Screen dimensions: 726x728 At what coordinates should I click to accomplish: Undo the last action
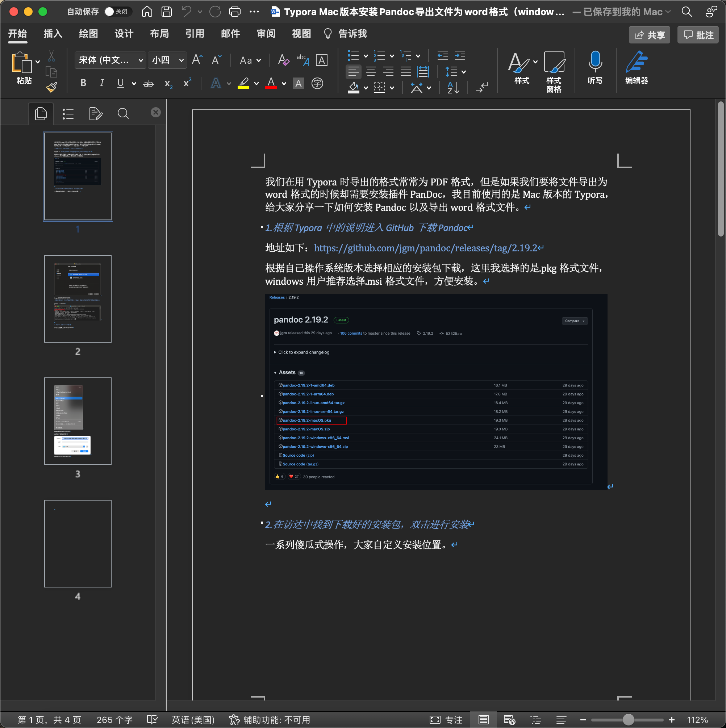click(186, 12)
